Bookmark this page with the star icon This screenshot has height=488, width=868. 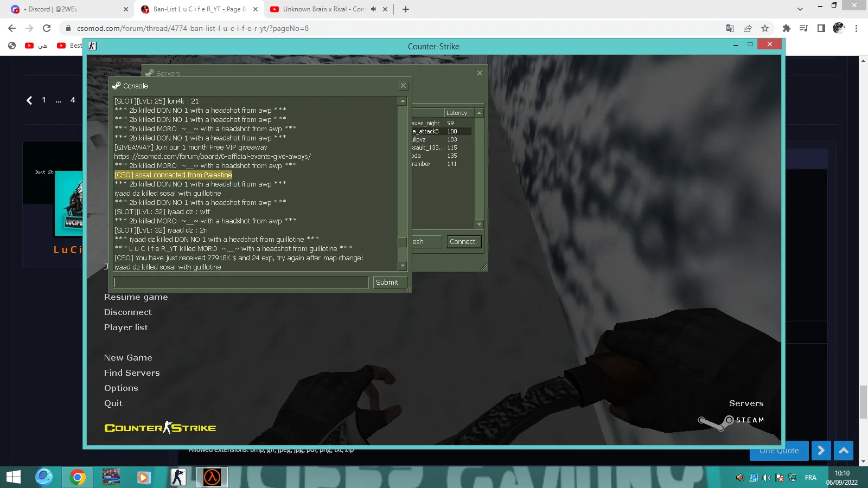click(x=765, y=28)
